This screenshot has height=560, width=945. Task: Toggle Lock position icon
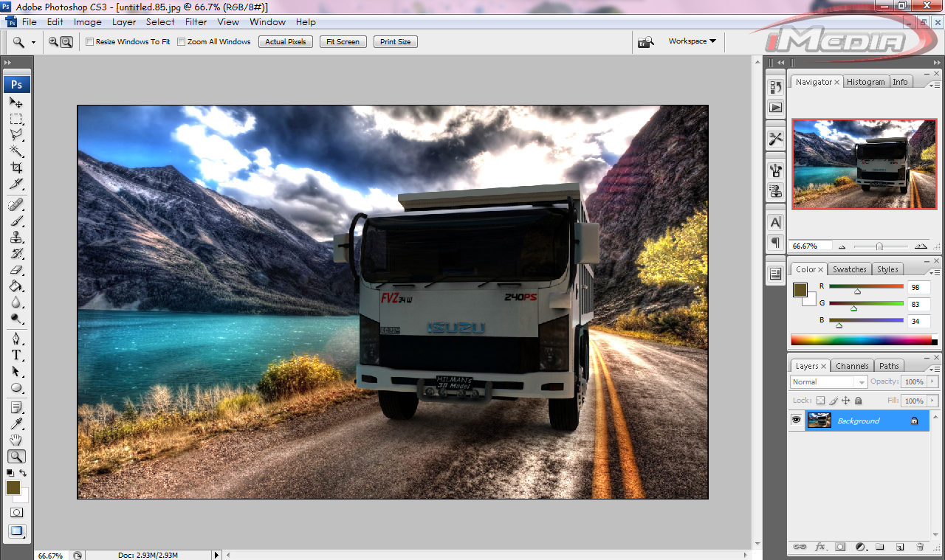click(x=845, y=401)
